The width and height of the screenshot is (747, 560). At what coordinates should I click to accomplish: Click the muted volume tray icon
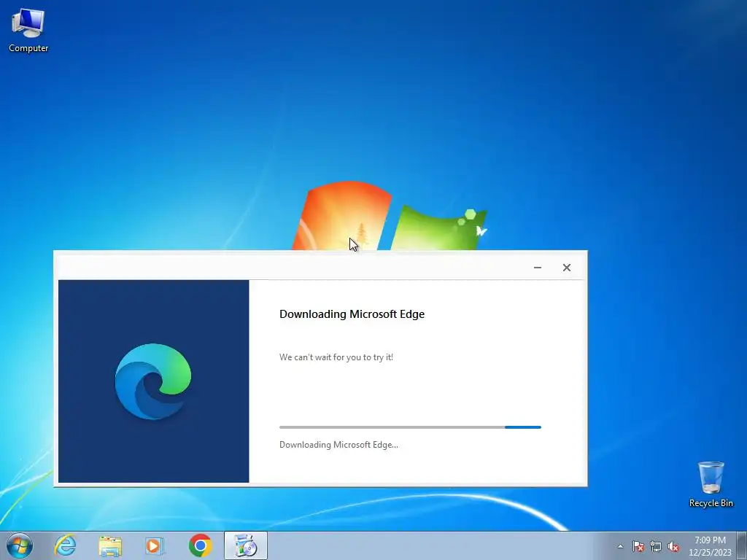tap(673, 546)
